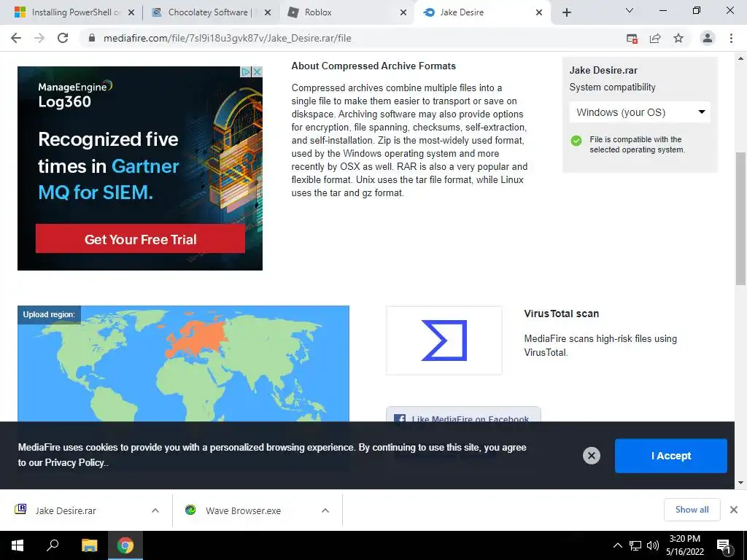The width and height of the screenshot is (747, 560).
Task: Show all downloads
Action: click(692, 510)
